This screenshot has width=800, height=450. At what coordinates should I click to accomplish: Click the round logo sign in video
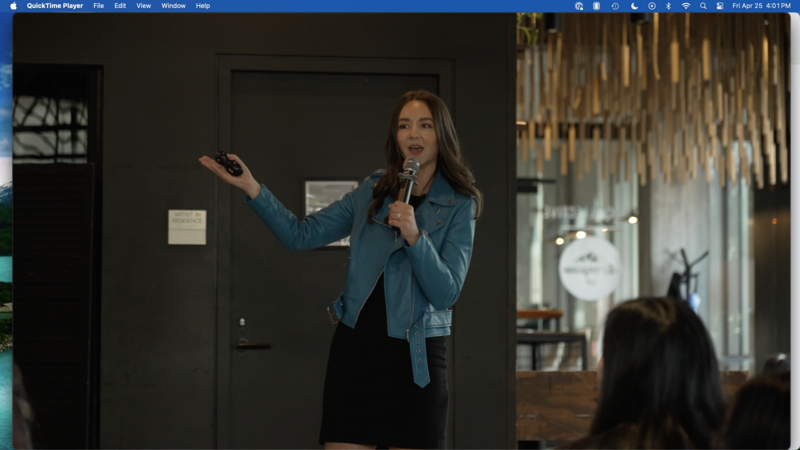click(x=589, y=268)
